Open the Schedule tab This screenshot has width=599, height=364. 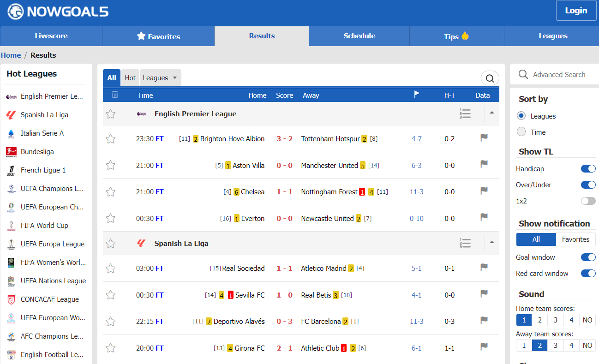coord(359,36)
